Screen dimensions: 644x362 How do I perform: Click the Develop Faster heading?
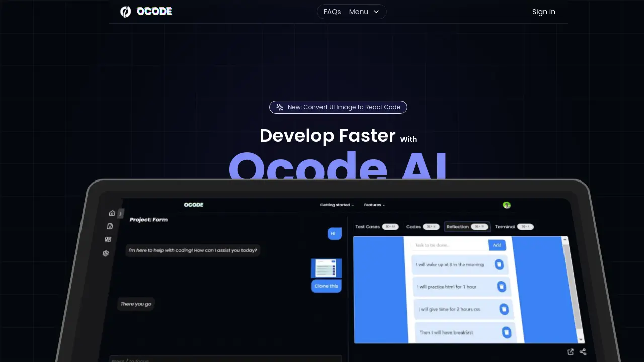[328, 136]
